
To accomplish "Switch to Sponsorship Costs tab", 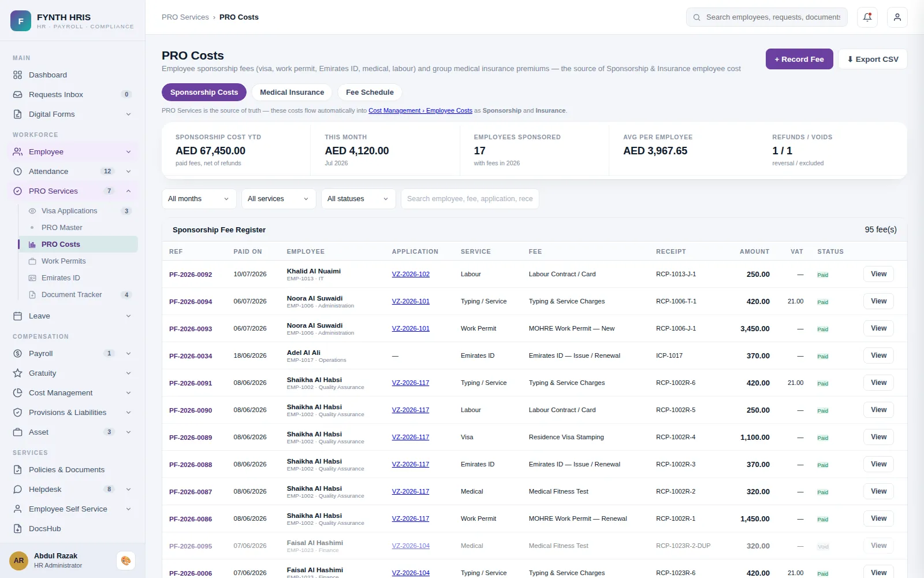I will point(204,92).
